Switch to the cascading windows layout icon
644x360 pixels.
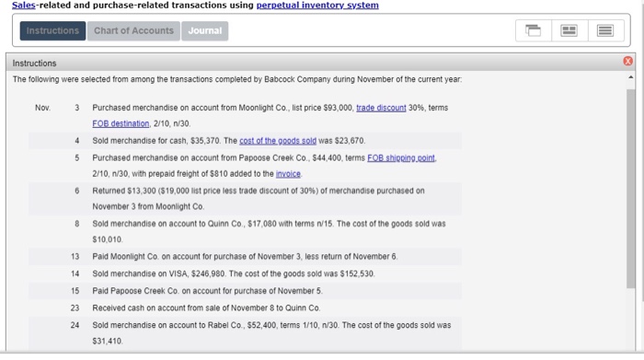pos(533,30)
